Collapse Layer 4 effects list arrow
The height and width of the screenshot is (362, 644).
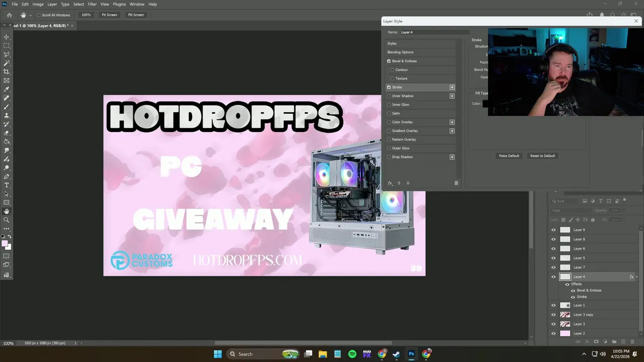pos(637,277)
